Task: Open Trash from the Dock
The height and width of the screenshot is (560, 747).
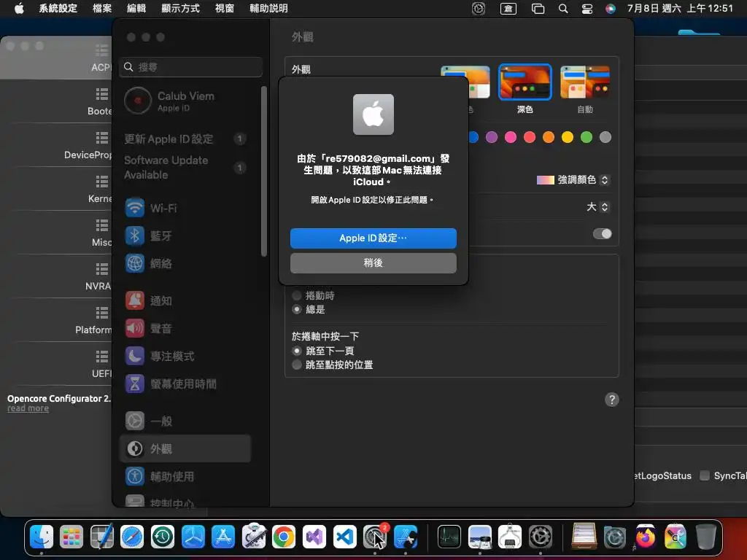Action: [705, 537]
